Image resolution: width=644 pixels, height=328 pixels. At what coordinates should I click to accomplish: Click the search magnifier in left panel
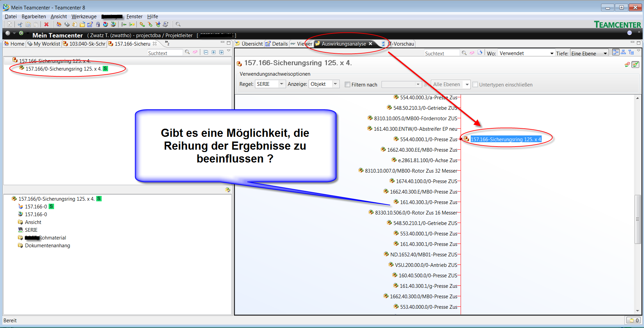click(x=187, y=52)
